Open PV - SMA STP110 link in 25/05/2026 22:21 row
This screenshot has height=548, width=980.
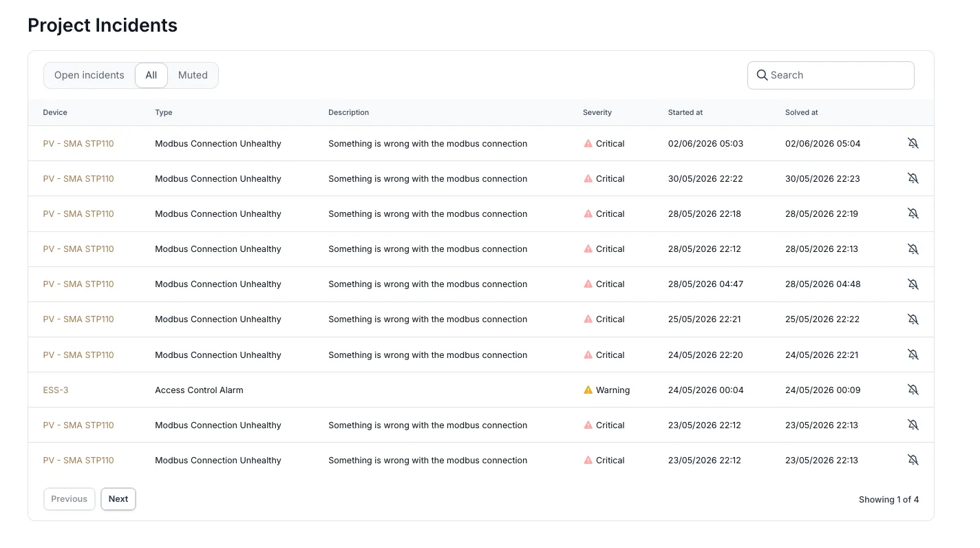tap(78, 319)
